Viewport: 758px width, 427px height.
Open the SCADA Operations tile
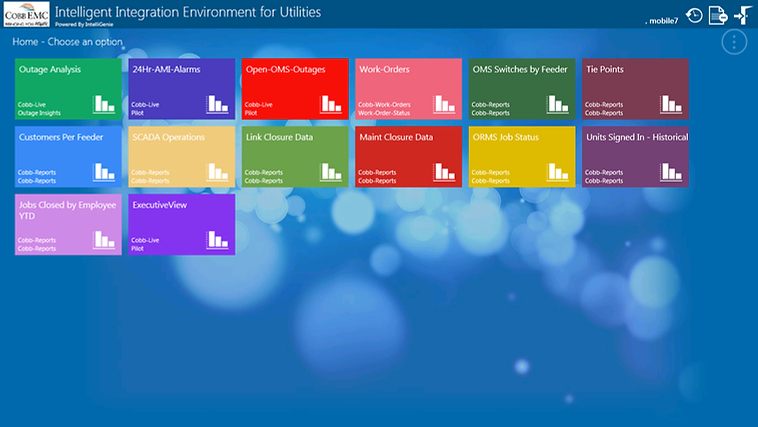[181, 156]
